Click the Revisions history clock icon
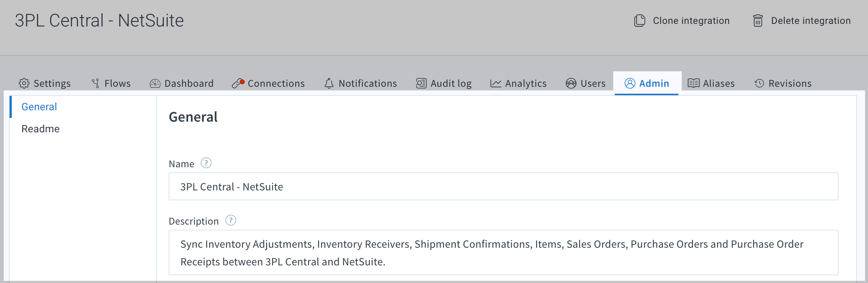 759,83
